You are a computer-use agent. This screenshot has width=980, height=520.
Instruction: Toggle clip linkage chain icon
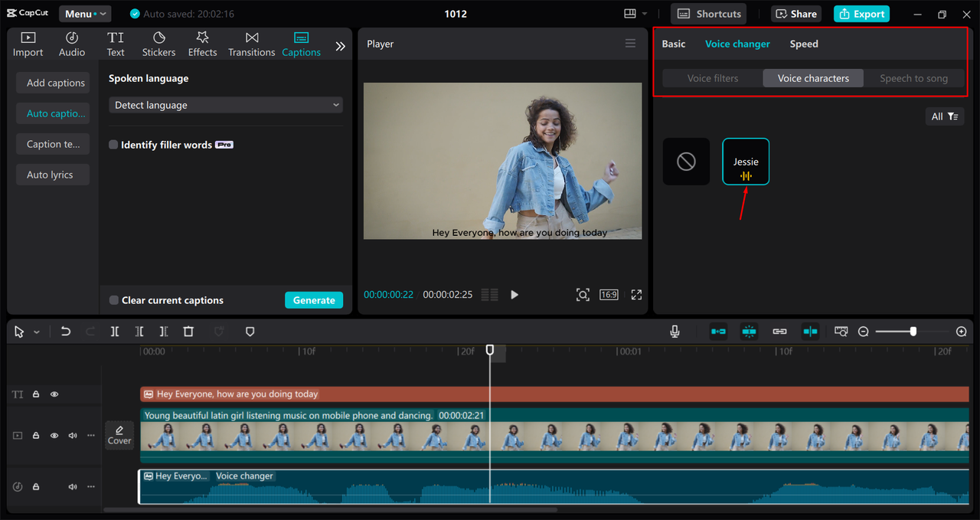pos(779,332)
